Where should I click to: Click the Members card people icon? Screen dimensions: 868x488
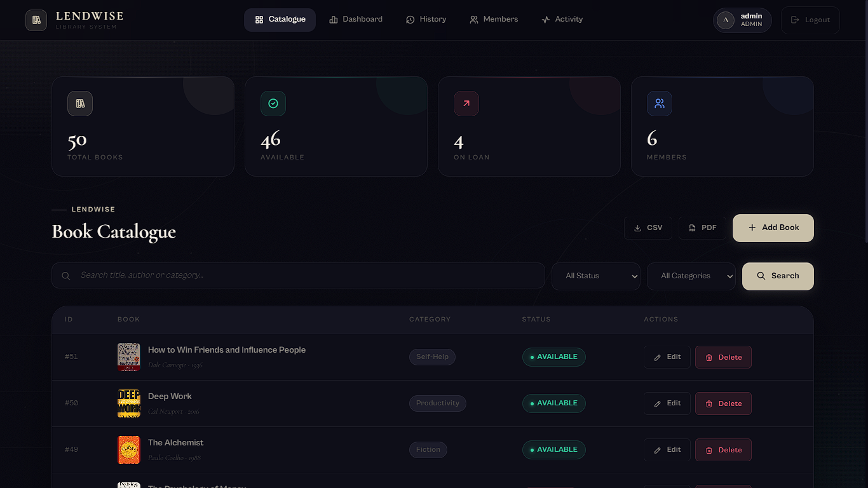pyautogui.click(x=660, y=104)
